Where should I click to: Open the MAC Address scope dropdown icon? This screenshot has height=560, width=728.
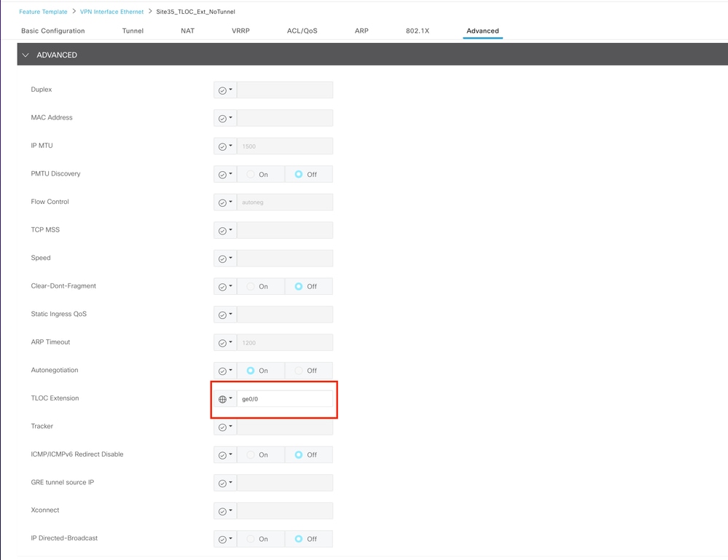(225, 118)
